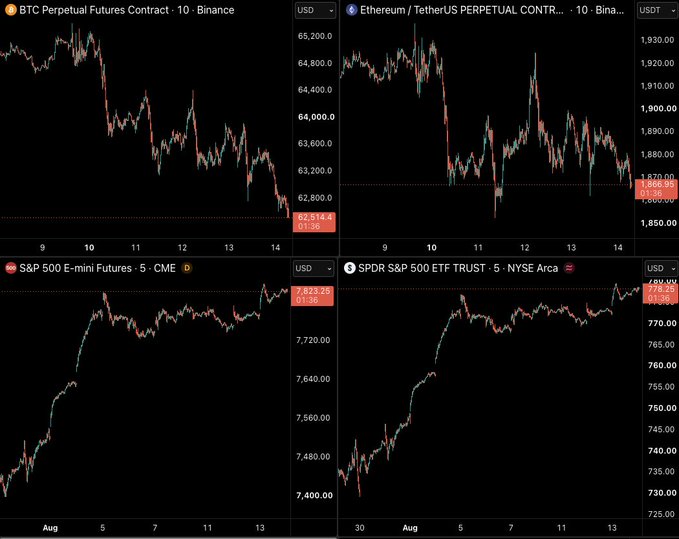Click date 12 on Ethereum chart time axis
This screenshot has height=539, width=679.
[x=524, y=248]
